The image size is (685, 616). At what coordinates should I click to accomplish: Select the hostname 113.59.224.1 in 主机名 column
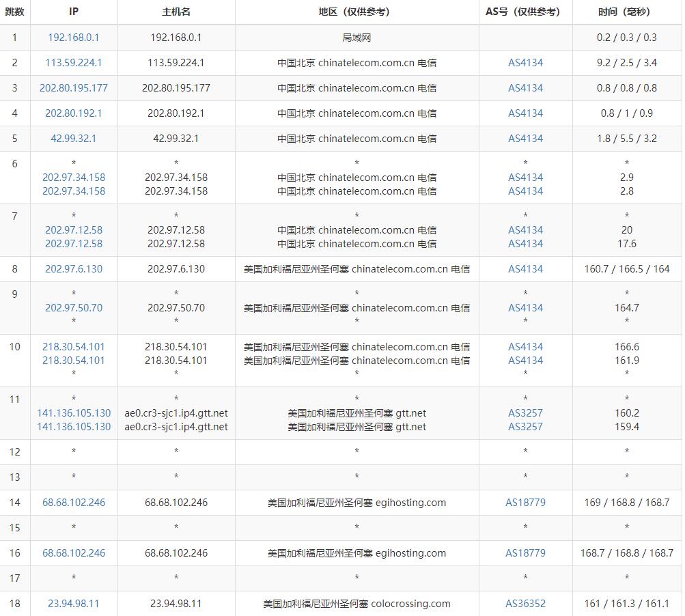[176, 63]
